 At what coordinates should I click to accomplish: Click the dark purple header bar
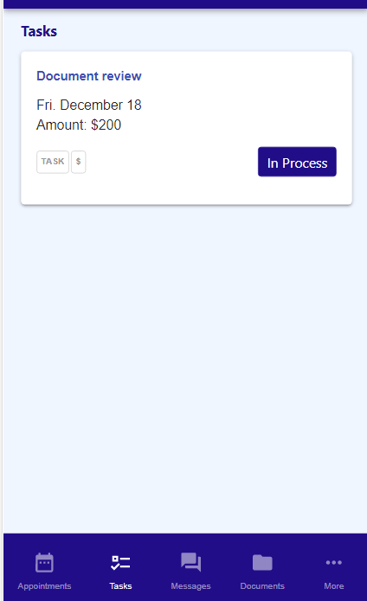pyautogui.click(x=185, y=4)
